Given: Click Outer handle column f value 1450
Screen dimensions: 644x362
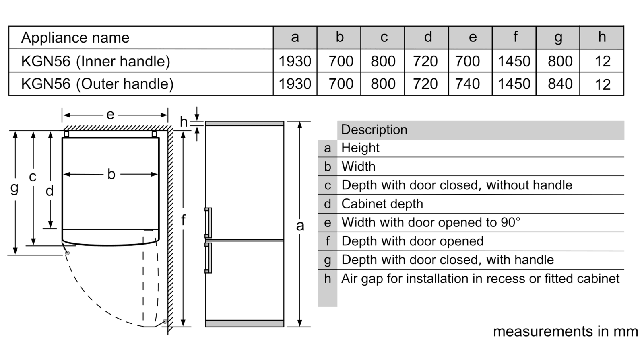Looking at the screenshot, I should (x=514, y=84).
